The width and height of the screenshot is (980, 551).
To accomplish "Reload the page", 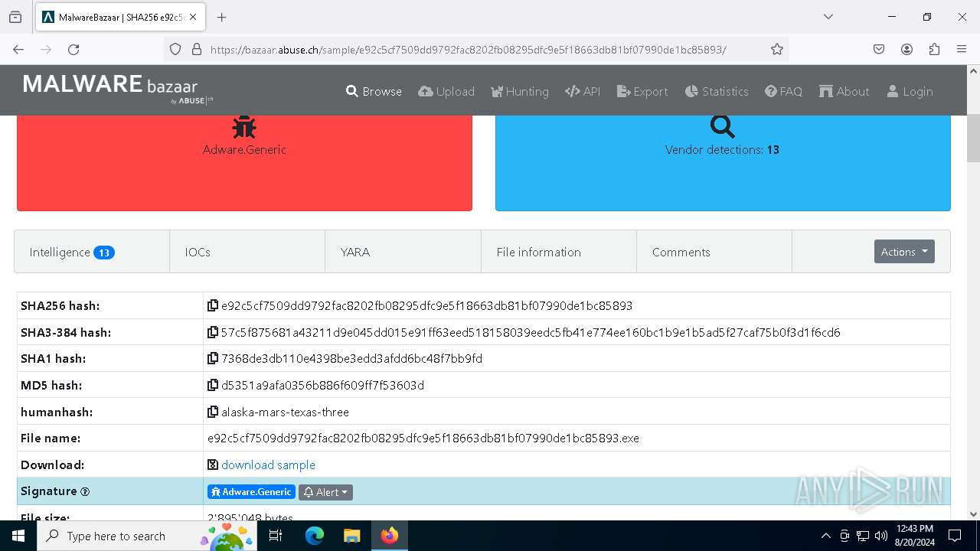I will 73,49.
